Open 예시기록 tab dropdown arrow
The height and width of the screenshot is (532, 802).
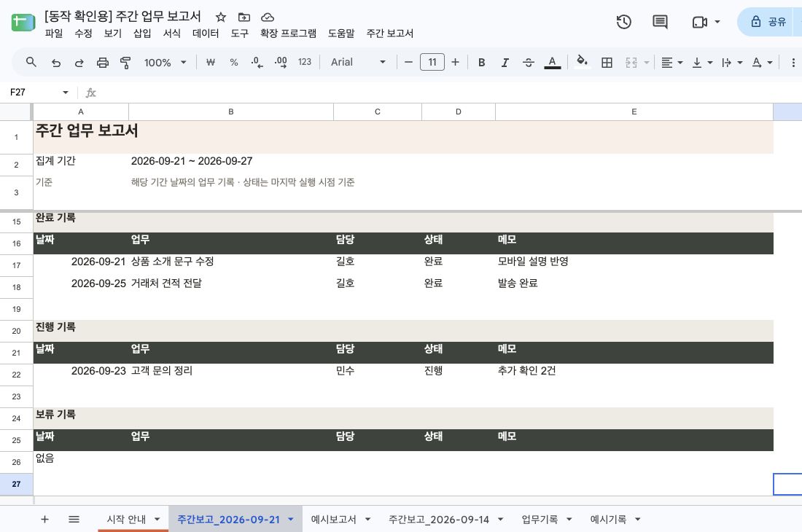pos(638,519)
